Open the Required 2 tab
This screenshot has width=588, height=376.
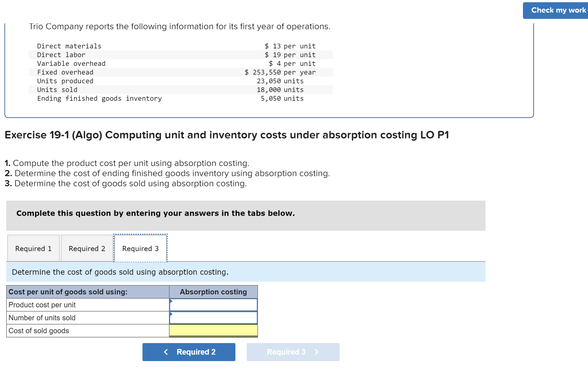[x=87, y=249]
